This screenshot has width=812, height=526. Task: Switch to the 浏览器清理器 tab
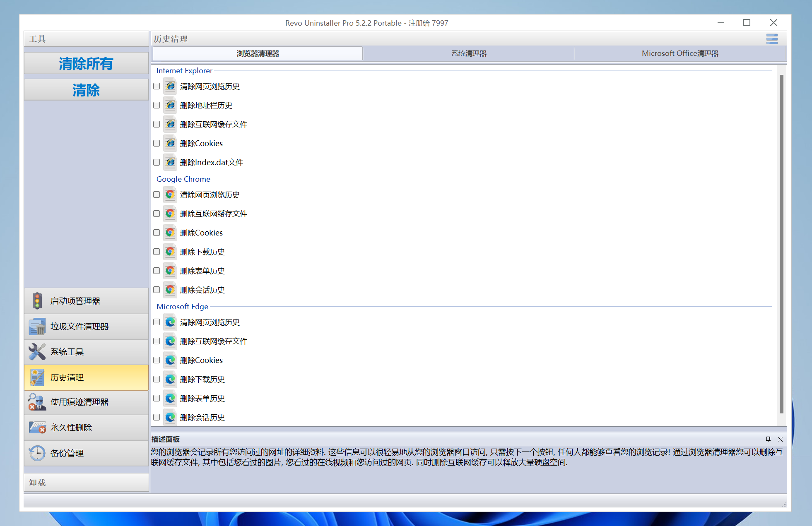click(258, 53)
